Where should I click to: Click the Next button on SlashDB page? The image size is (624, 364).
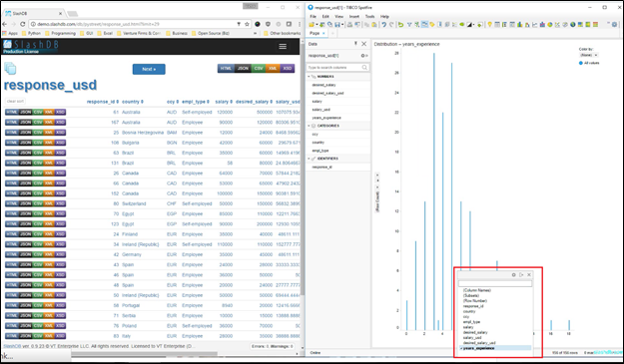(149, 69)
